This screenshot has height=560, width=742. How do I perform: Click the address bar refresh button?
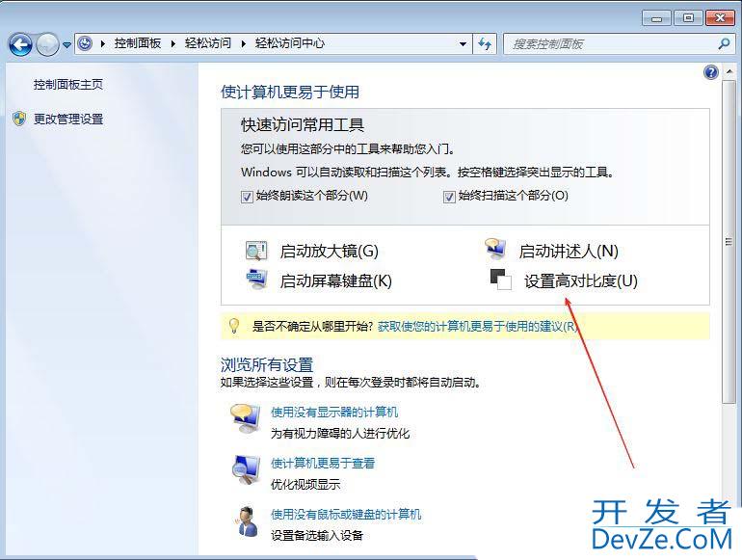click(x=485, y=44)
